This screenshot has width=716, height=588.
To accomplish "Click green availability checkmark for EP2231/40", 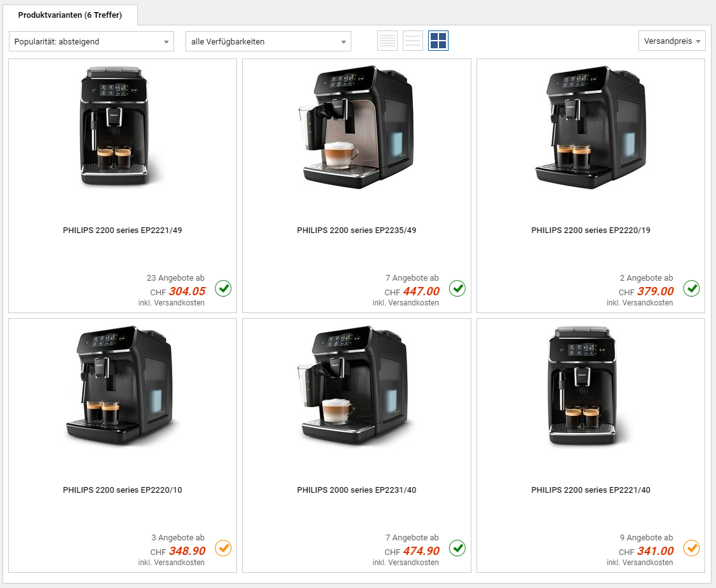I will tap(457, 548).
